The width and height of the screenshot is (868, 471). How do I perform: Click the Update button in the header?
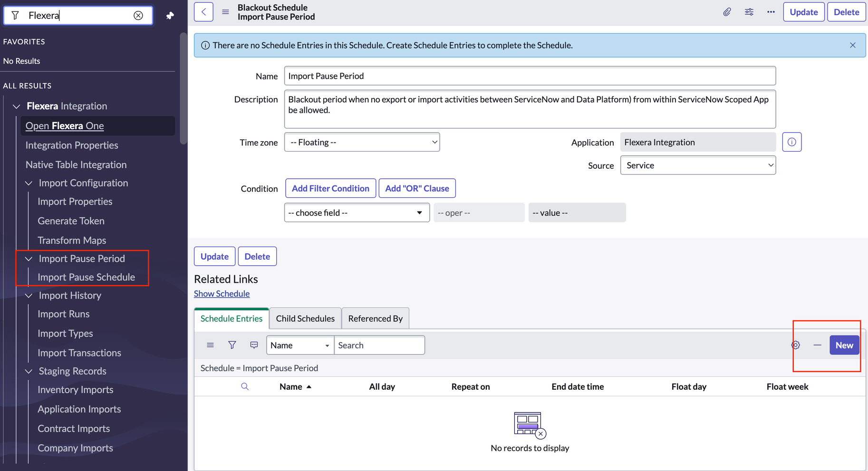point(804,12)
